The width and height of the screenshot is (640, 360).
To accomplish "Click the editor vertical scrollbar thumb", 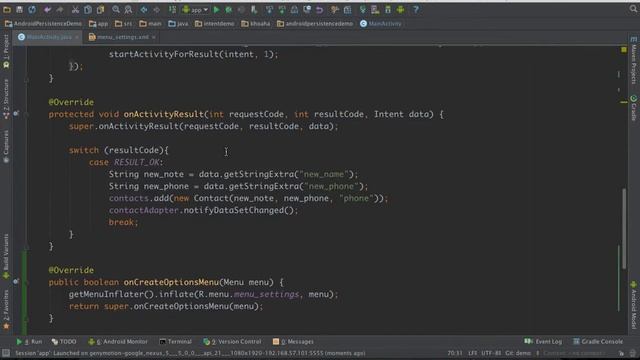I will pos(624,229).
